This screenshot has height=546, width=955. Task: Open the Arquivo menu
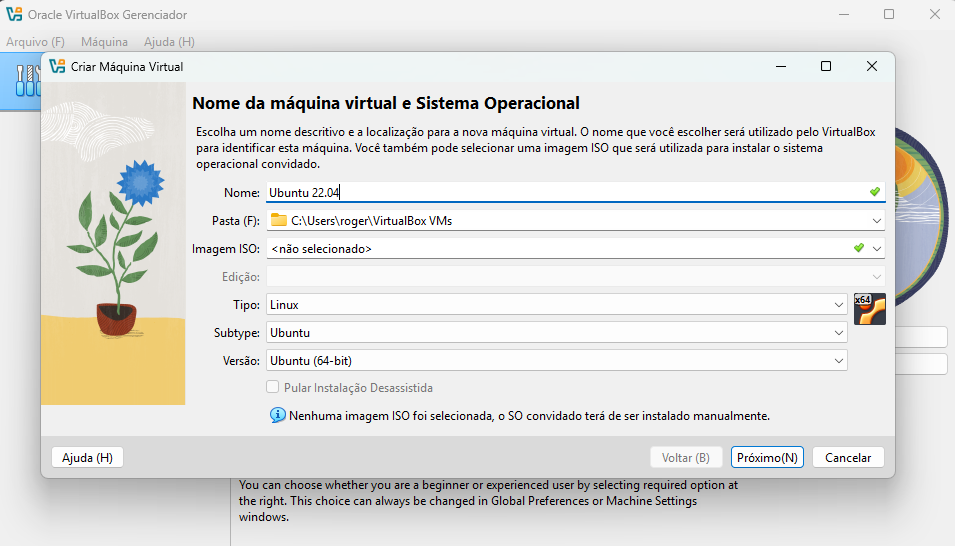point(35,42)
